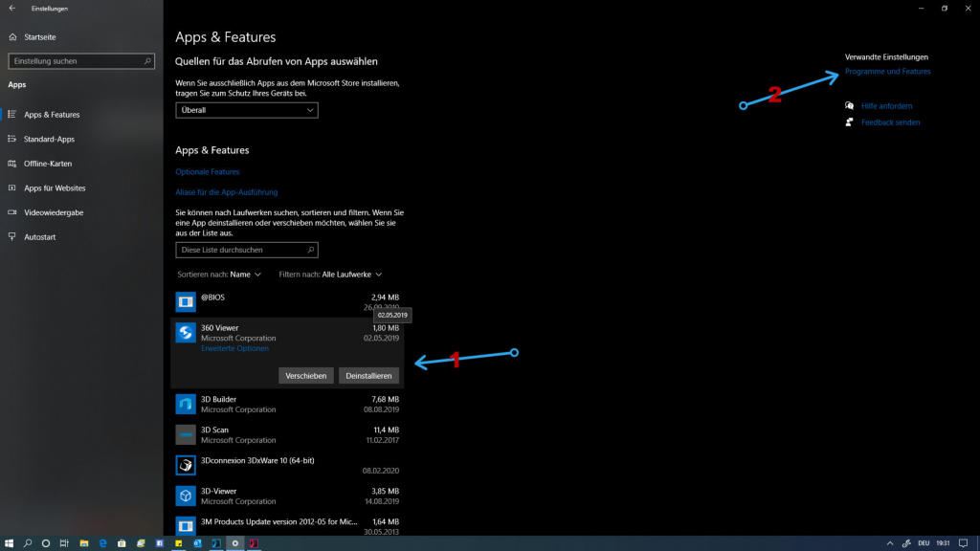980x551 pixels.
Task: Click the 3D Builder app icon
Action: click(186, 405)
